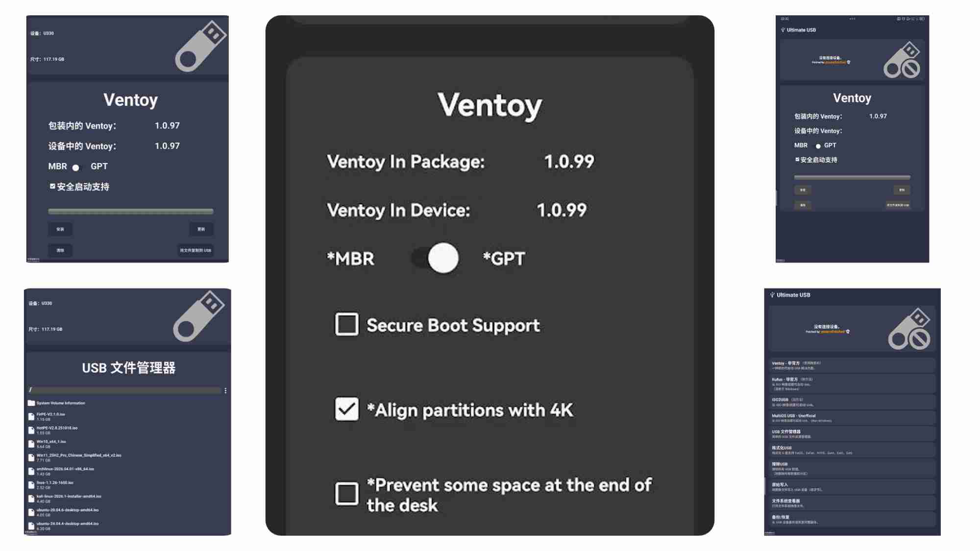The width and height of the screenshot is (980, 551).
Task: Open Rufus entry in the tool list
Action: (x=852, y=383)
